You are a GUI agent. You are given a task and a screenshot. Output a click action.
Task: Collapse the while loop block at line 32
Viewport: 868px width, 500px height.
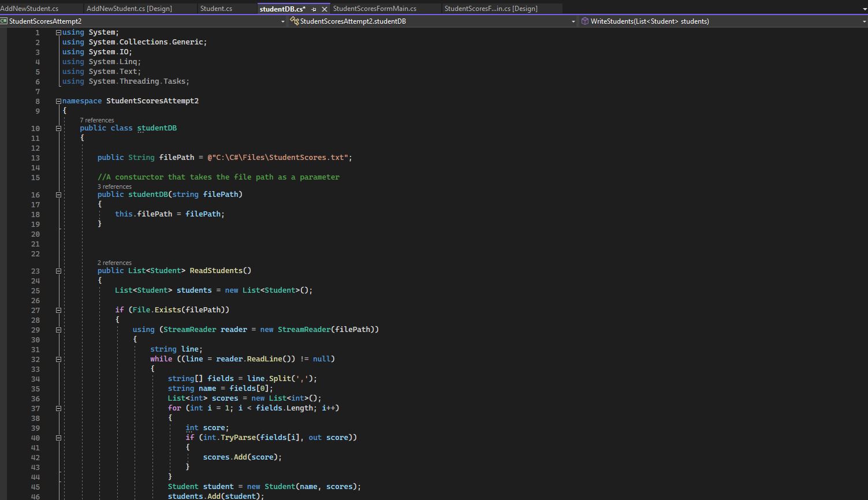point(58,359)
